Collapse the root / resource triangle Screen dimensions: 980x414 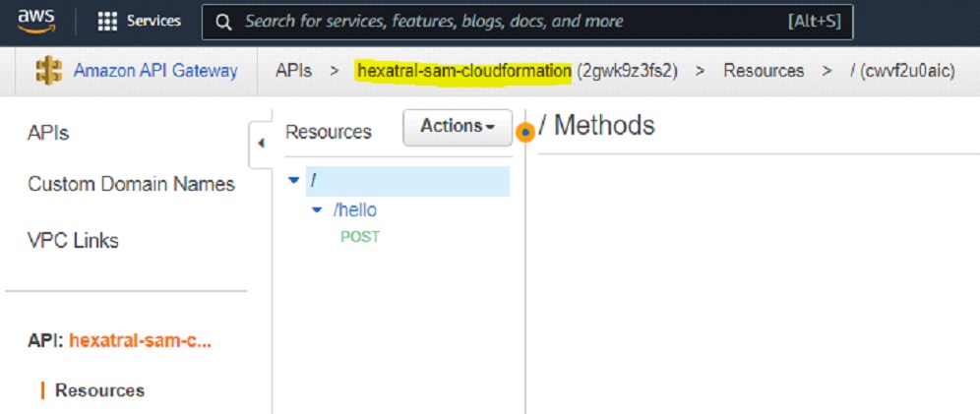[293, 181]
